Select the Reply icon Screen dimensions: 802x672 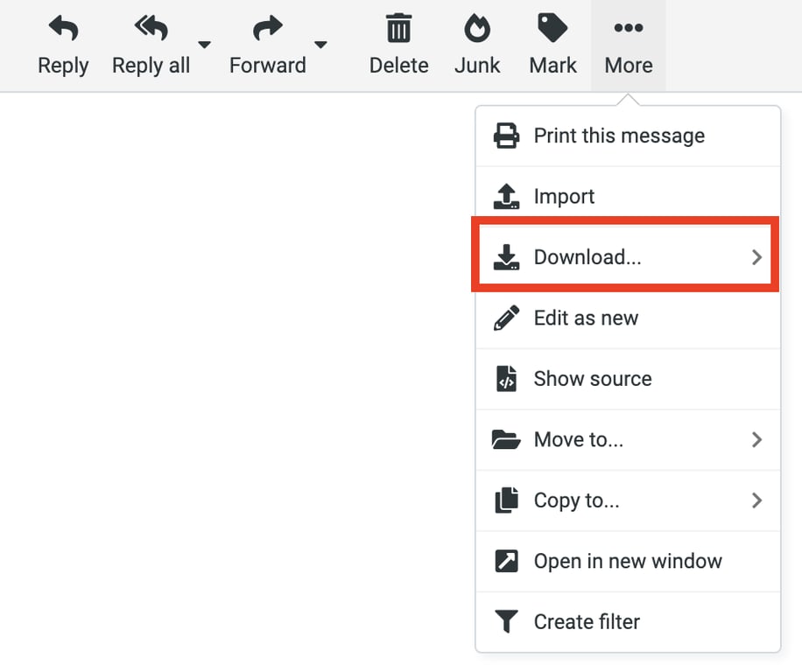click(62, 29)
